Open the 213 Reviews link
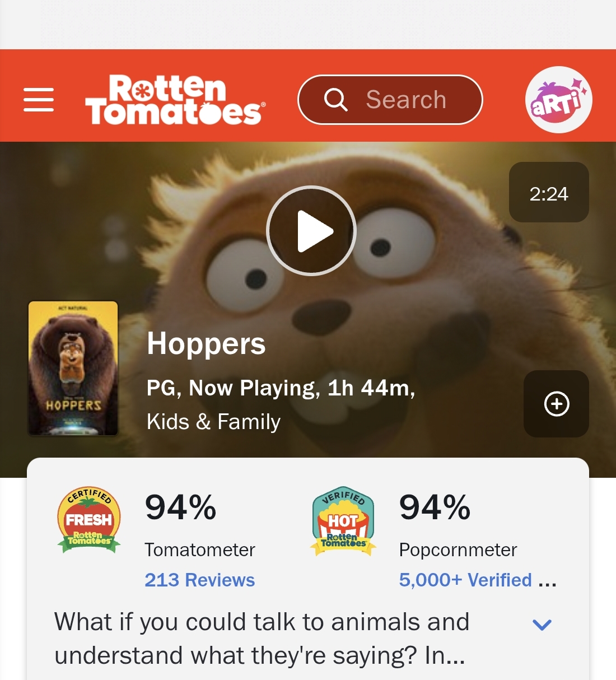 click(199, 580)
